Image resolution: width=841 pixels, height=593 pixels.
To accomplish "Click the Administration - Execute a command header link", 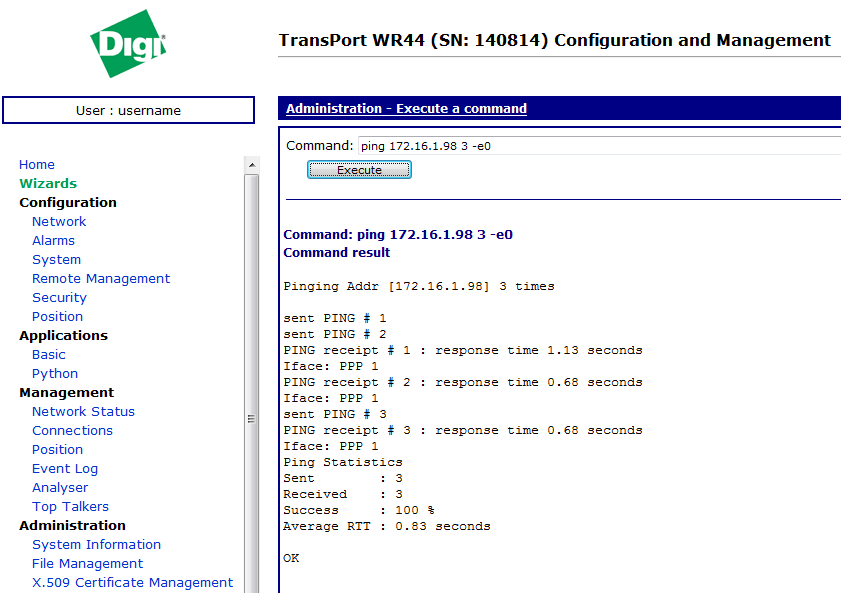I will tap(406, 109).
